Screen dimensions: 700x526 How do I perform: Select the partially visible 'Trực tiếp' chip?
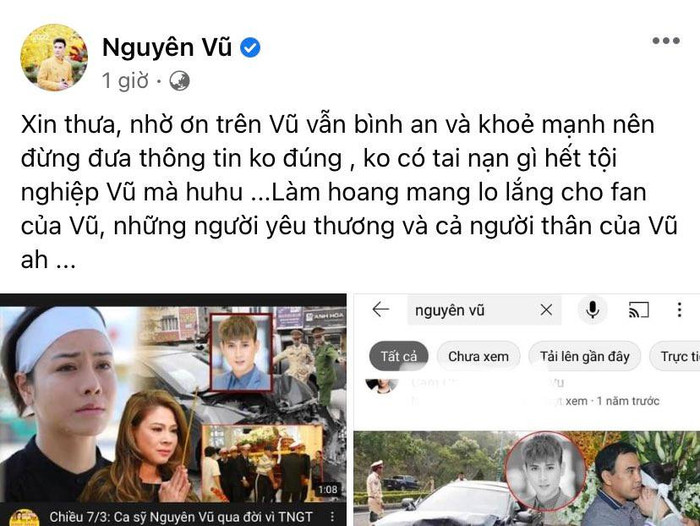[x=675, y=356]
